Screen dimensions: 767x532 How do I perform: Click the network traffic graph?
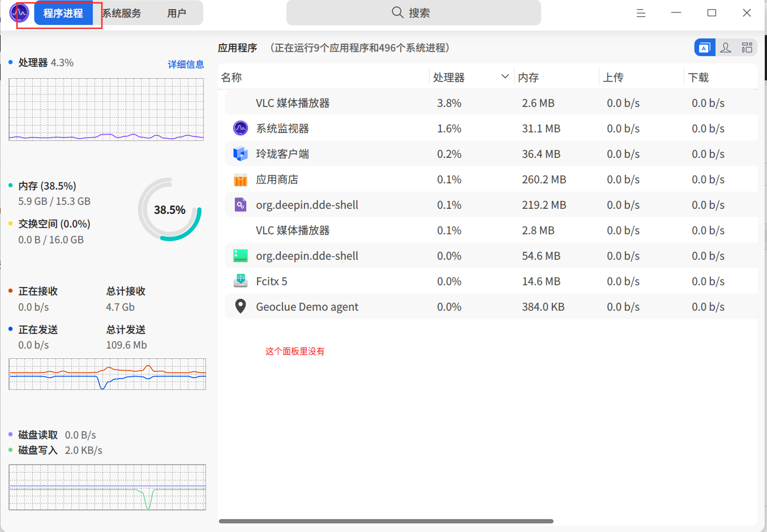108,374
